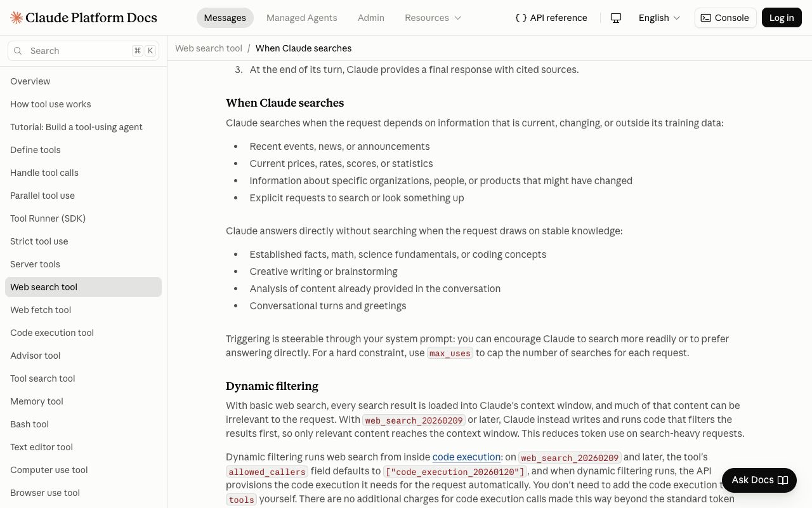Open Define tools in the sidebar

(x=83, y=150)
